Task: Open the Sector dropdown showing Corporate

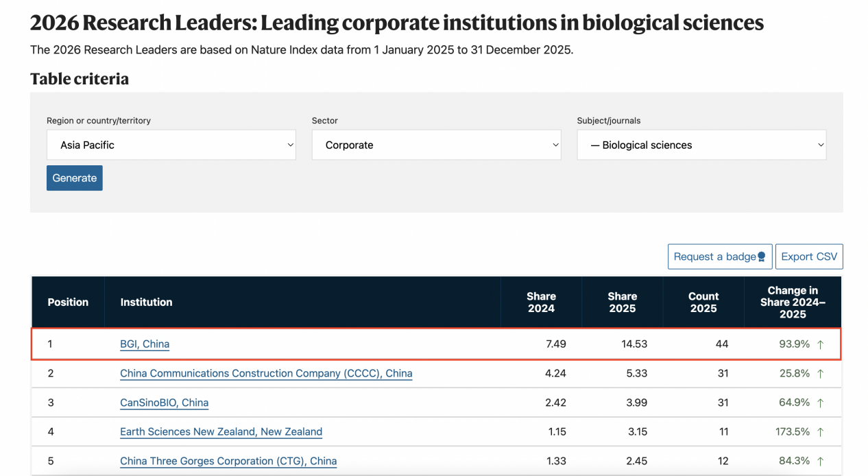Action: click(436, 145)
